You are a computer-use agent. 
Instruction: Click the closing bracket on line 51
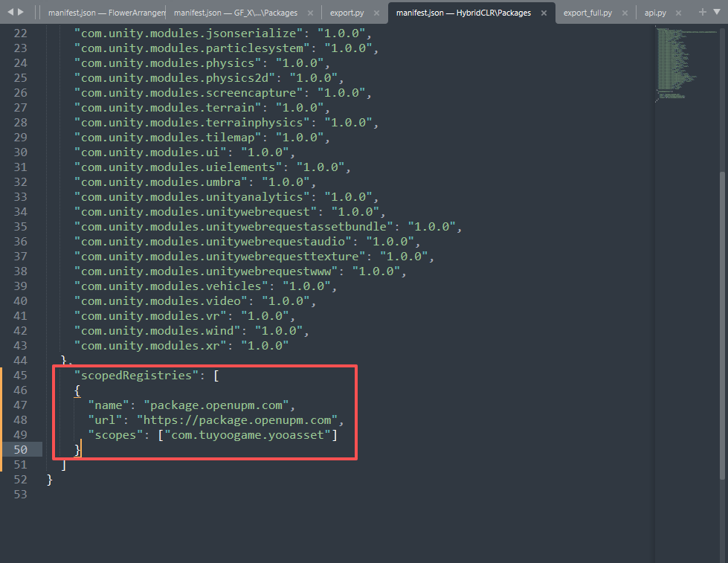[64, 465]
